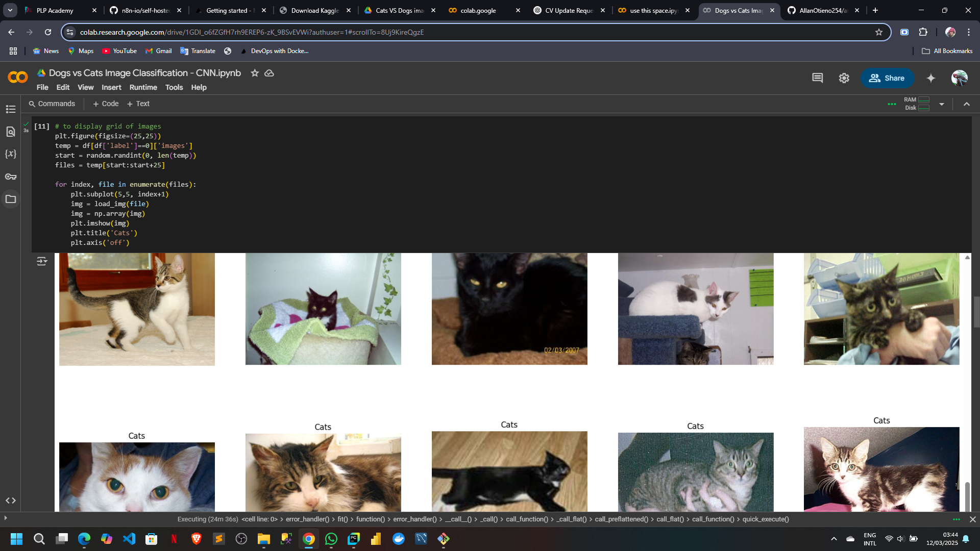
Task: Open the comments panel icon
Action: click(817, 78)
